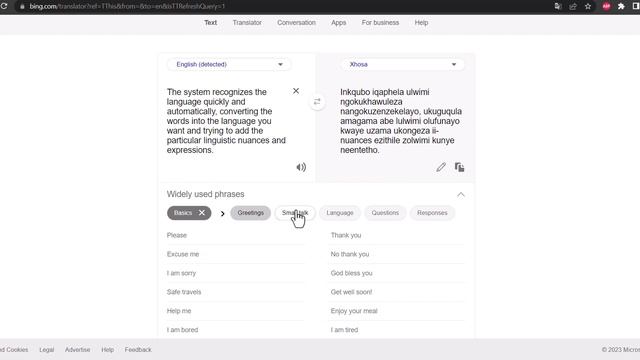Go to the Apps tab
The height and width of the screenshot is (360, 640).
coord(338,23)
